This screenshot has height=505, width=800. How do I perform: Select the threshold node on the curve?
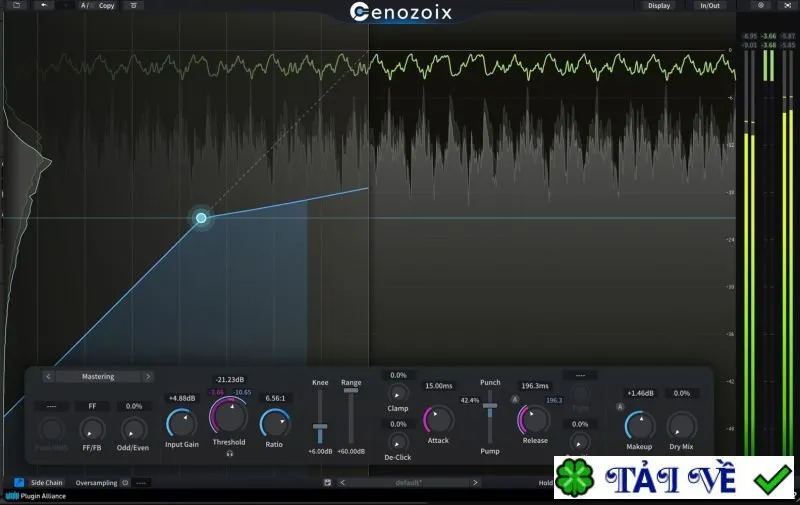pyautogui.click(x=201, y=218)
